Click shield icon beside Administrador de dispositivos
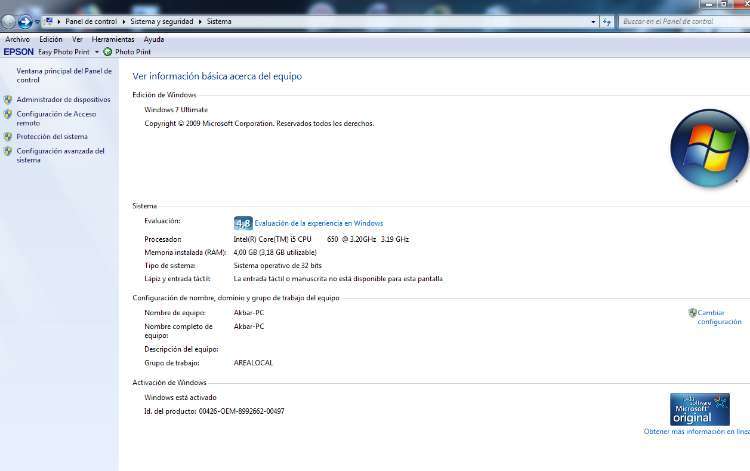Screen dimensions: 750x471 [8, 99]
